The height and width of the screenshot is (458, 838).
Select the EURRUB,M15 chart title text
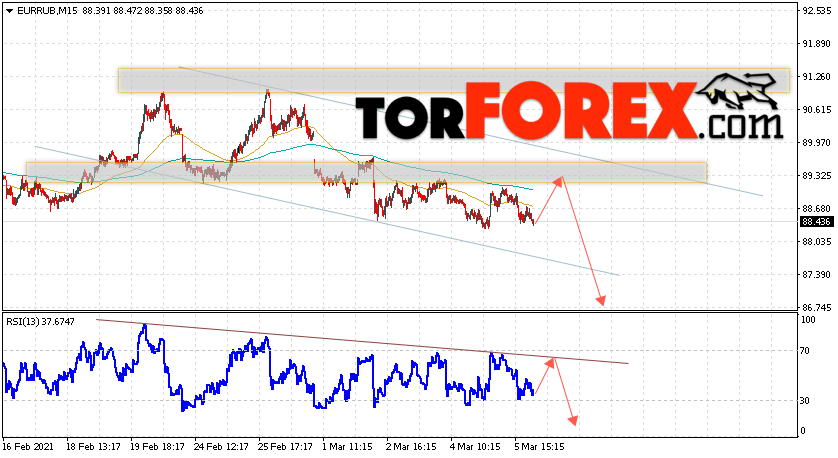pos(48,11)
